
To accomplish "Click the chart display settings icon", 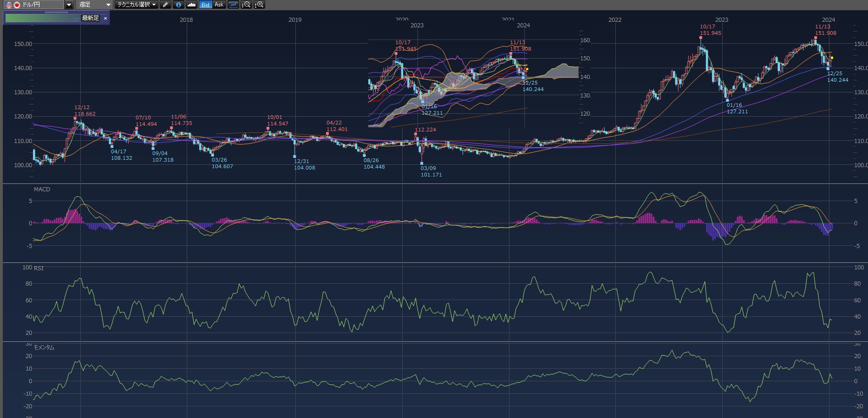I will (x=233, y=5).
